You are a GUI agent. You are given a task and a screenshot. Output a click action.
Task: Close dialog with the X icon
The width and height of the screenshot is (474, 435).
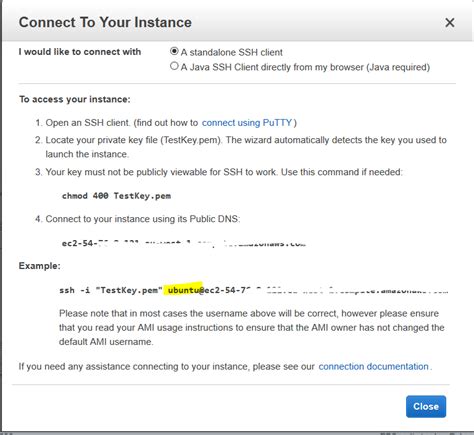pos(450,23)
